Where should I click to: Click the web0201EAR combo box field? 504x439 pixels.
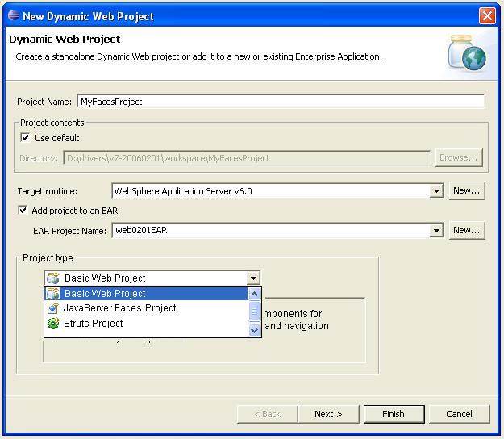(277, 231)
